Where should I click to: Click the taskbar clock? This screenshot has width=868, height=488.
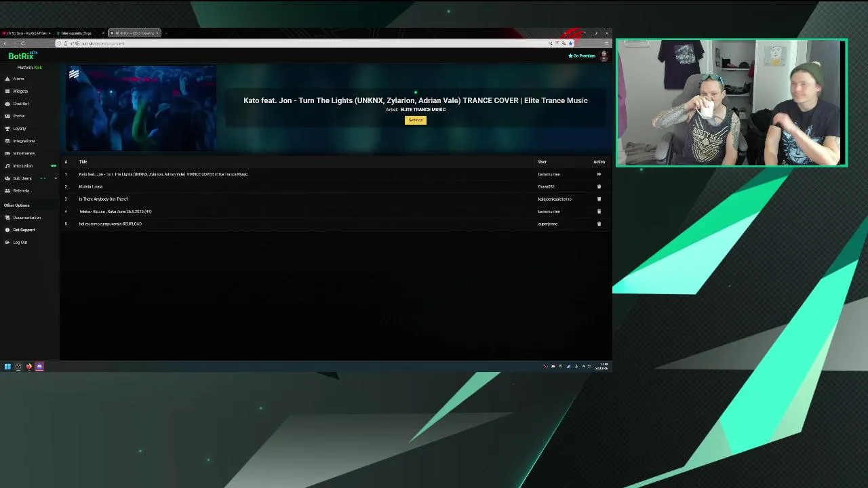[602, 367]
